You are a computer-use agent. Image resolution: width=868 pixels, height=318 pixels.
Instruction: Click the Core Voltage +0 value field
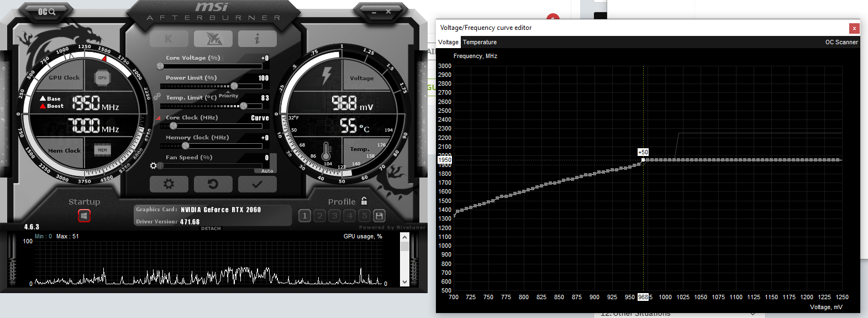point(265,58)
